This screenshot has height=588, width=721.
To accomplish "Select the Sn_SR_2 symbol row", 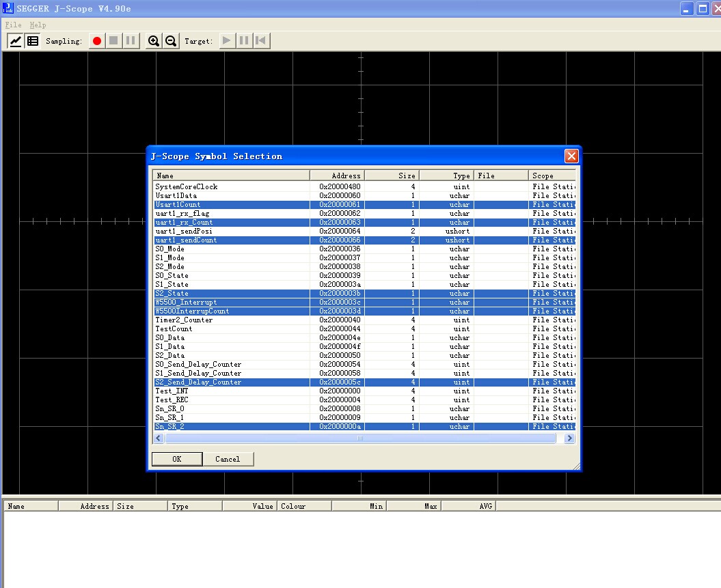I will pos(364,426).
